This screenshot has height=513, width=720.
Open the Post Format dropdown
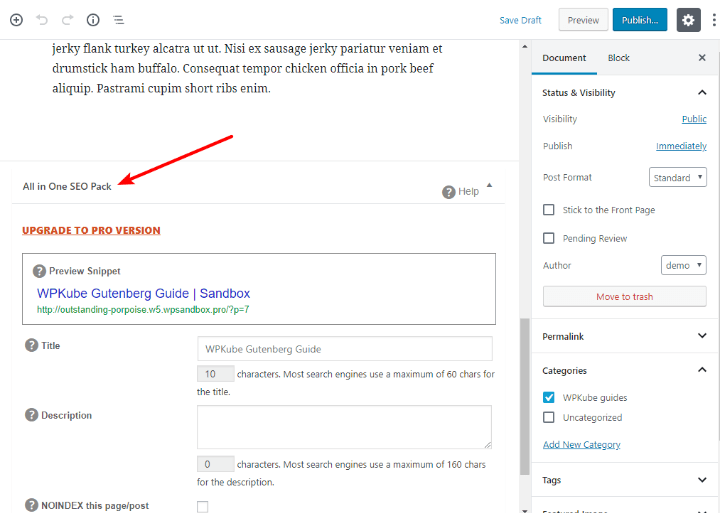(678, 177)
